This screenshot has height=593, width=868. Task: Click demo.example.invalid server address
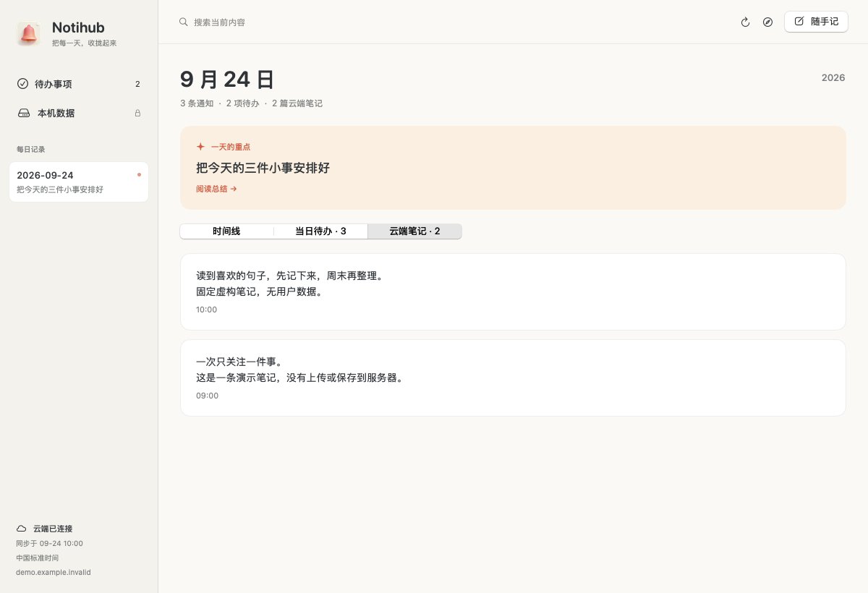54,572
